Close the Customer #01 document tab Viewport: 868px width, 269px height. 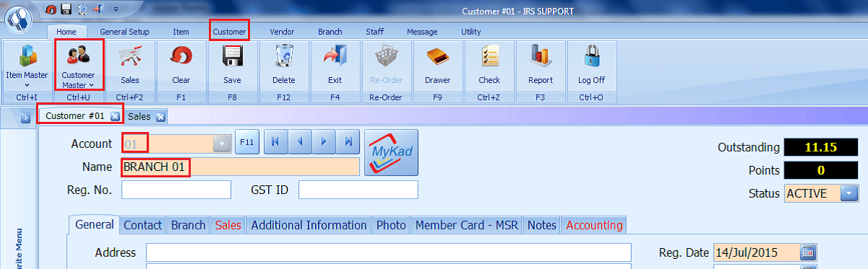pyautogui.click(x=115, y=116)
